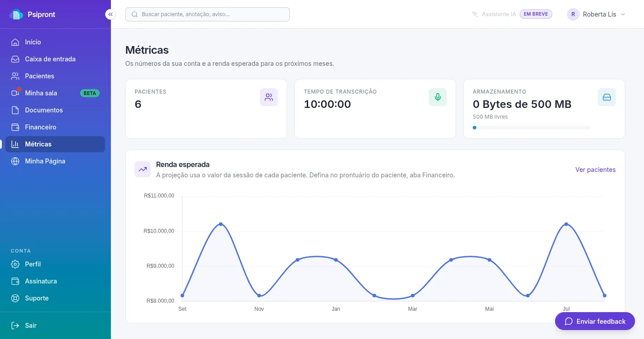
Task: Click the 10:00:00 transcription time value
Action: click(x=327, y=104)
